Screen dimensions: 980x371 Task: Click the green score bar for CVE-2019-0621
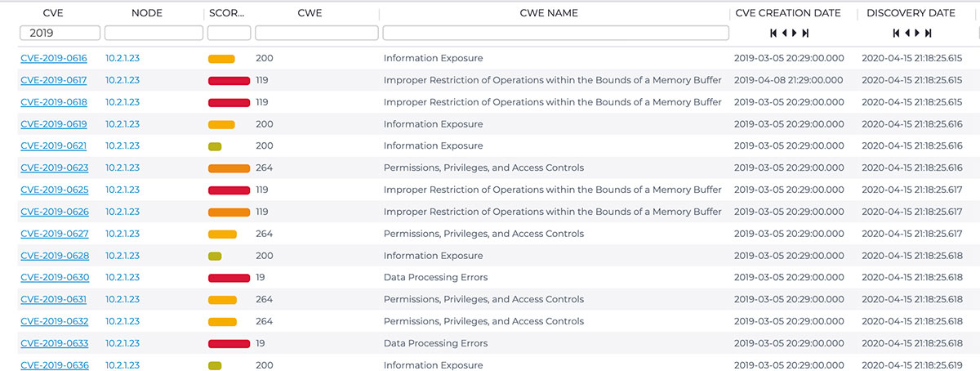[x=215, y=146]
